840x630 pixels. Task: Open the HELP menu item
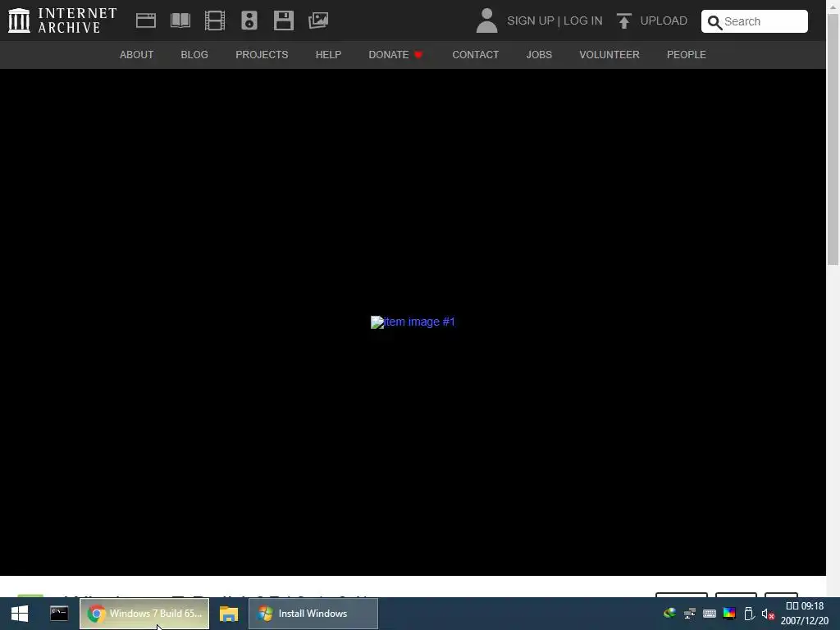tap(328, 55)
